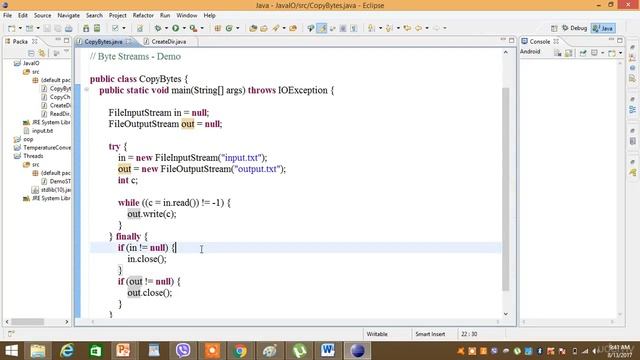Screen dimensions: 640x360
Task: Open the New Console View dropdown arrow
Action: (620, 53)
